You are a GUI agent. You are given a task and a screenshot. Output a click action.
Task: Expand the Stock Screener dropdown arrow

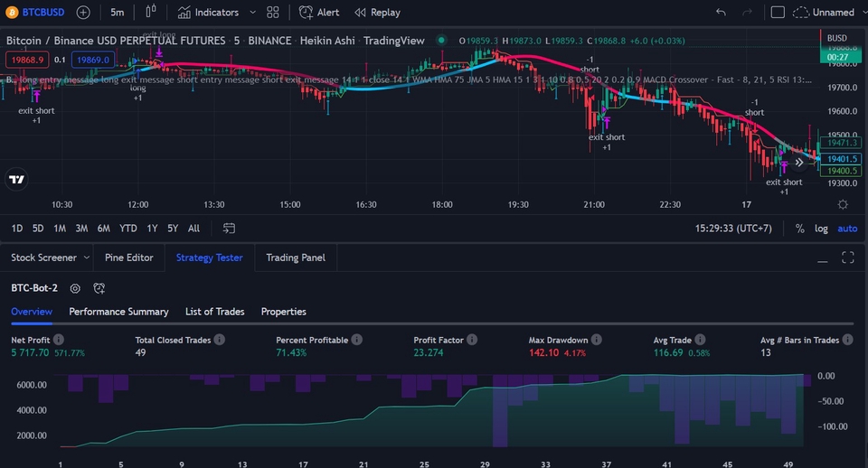click(x=87, y=257)
